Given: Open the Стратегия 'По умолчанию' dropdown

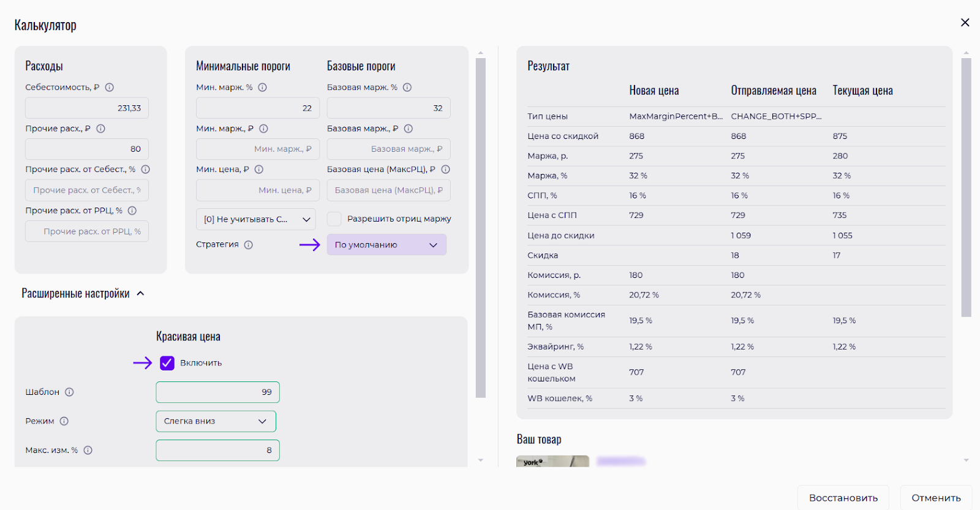Looking at the screenshot, I should pyautogui.click(x=386, y=245).
